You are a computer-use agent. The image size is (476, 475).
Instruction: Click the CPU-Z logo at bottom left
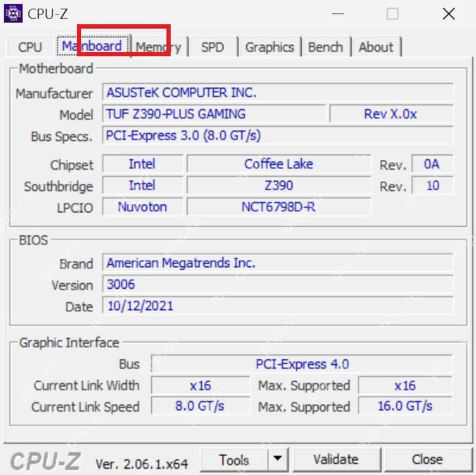click(46, 461)
